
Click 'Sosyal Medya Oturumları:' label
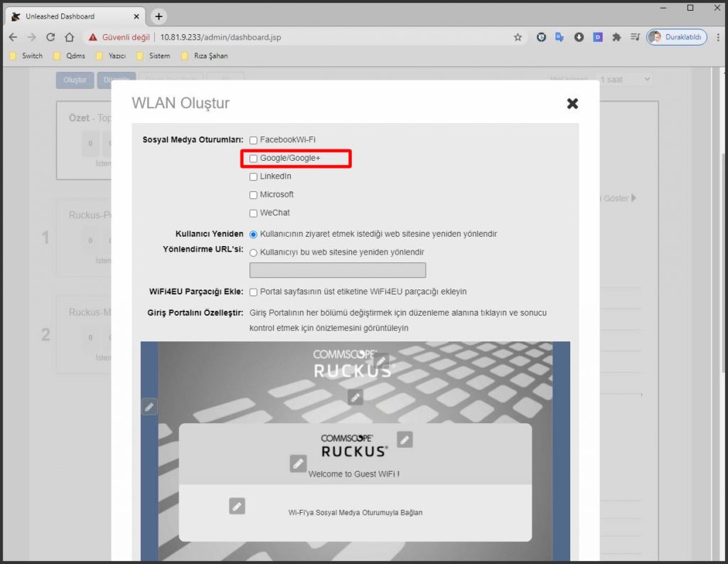pyautogui.click(x=193, y=140)
